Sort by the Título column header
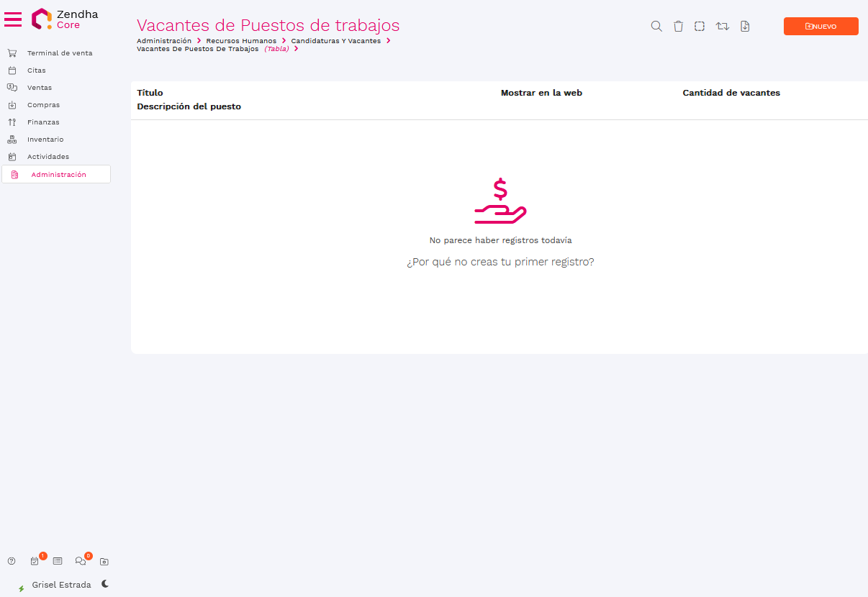This screenshot has height=597, width=868. (x=150, y=93)
